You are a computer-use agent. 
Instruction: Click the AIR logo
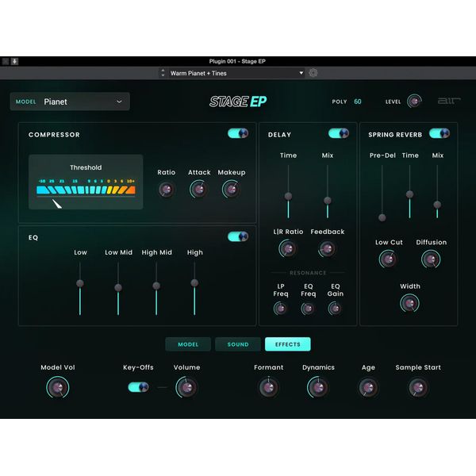tap(449, 101)
